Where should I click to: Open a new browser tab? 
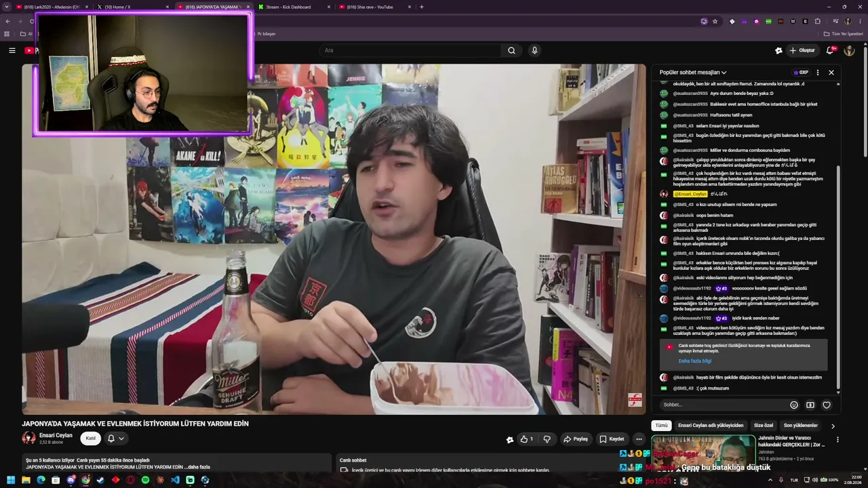[x=422, y=7]
